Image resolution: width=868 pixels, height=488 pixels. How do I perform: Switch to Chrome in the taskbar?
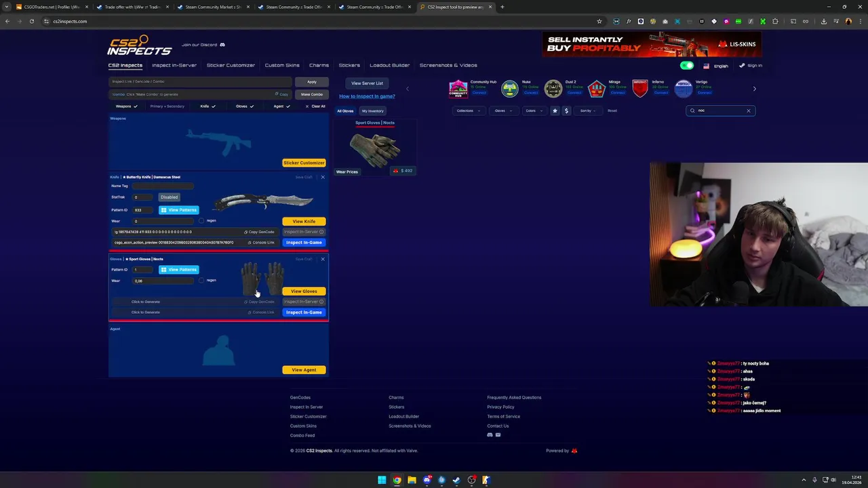[x=397, y=480]
